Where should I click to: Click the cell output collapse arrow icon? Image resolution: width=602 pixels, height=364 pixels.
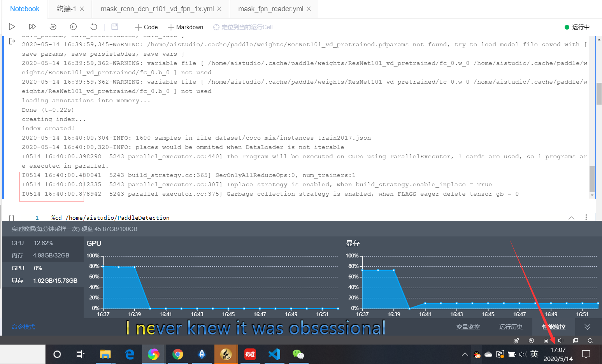coord(12,41)
